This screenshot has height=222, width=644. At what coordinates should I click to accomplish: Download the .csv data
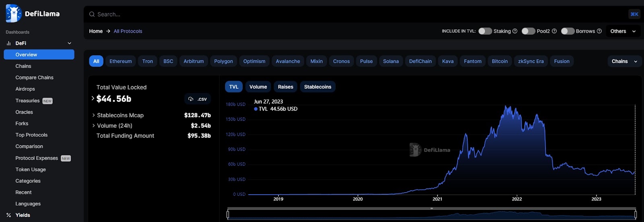pyautogui.click(x=198, y=99)
